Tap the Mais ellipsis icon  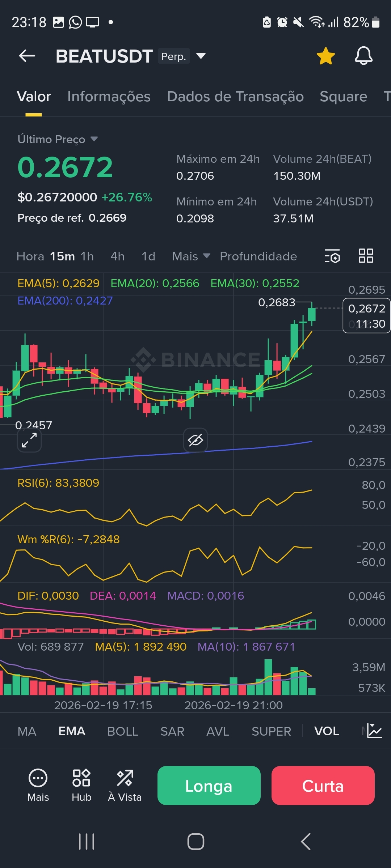(x=38, y=778)
